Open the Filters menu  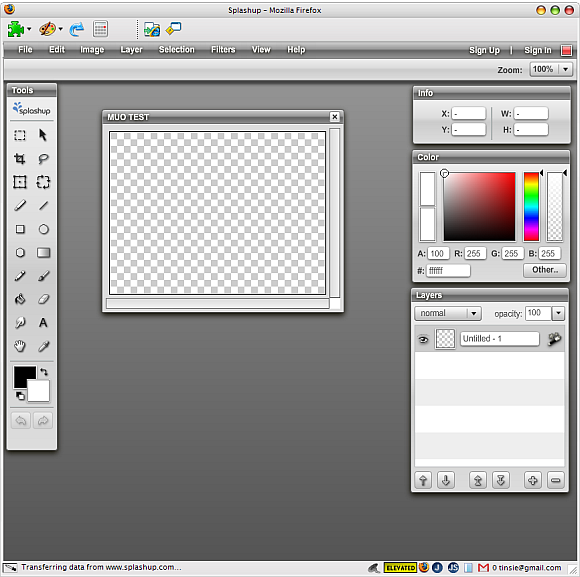(223, 50)
